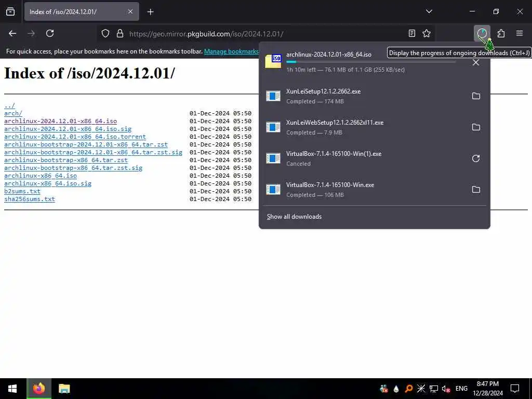Click the 'Canceled' status text

(298, 164)
